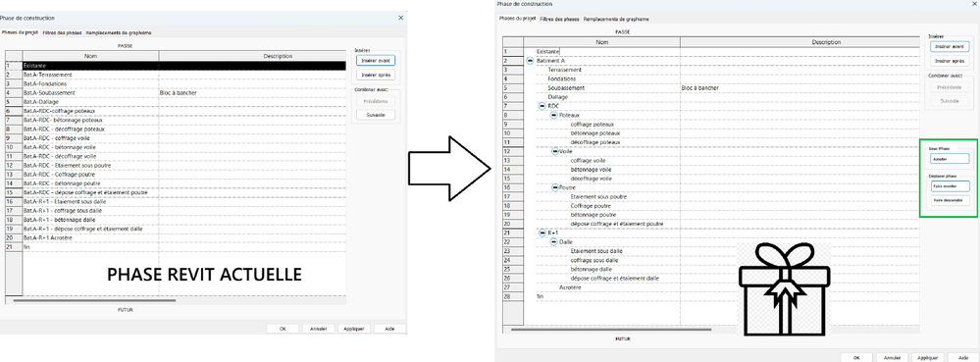This screenshot has height=362, width=980.
Task: Click Insérer après in the right dialog
Action: tap(950, 61)
